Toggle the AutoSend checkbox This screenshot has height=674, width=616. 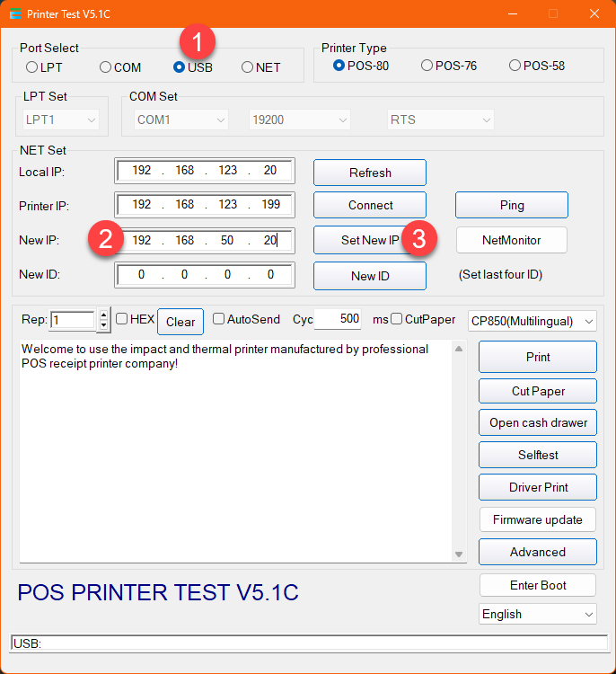219,319
